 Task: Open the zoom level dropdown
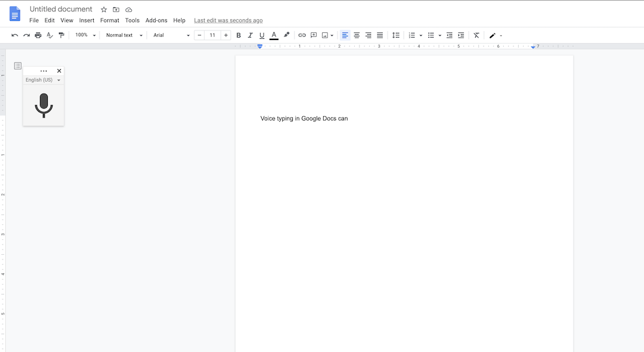85,35
